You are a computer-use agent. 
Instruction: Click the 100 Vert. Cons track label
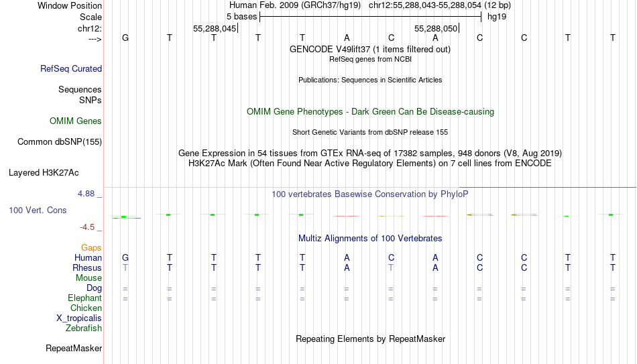click(x=38, y=210)
